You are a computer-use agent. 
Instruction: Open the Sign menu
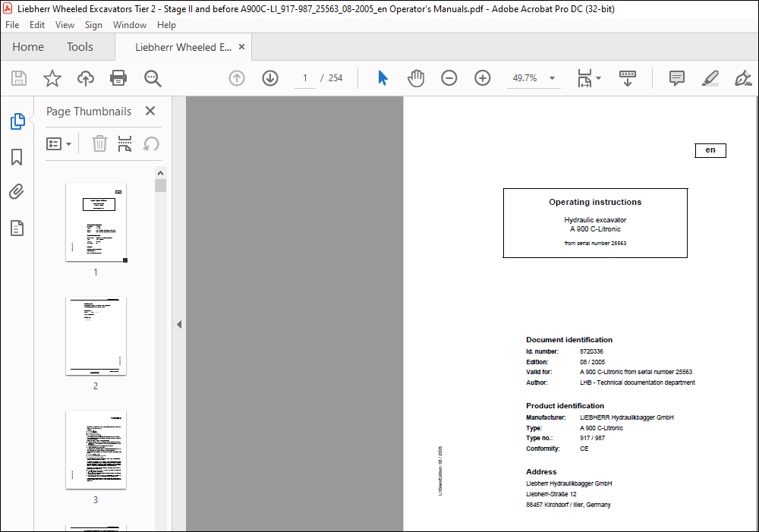click(93, 25)
